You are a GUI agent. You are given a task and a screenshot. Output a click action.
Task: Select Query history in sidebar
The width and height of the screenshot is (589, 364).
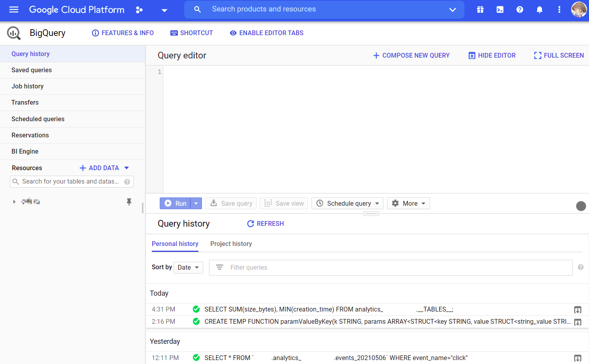coord(73,54)
